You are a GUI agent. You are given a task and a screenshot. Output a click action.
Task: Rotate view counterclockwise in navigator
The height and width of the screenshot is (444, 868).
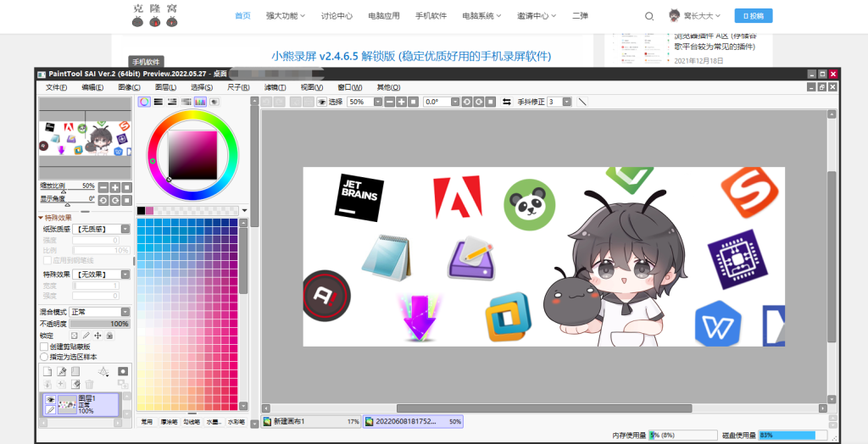click(x=103, y=200)
